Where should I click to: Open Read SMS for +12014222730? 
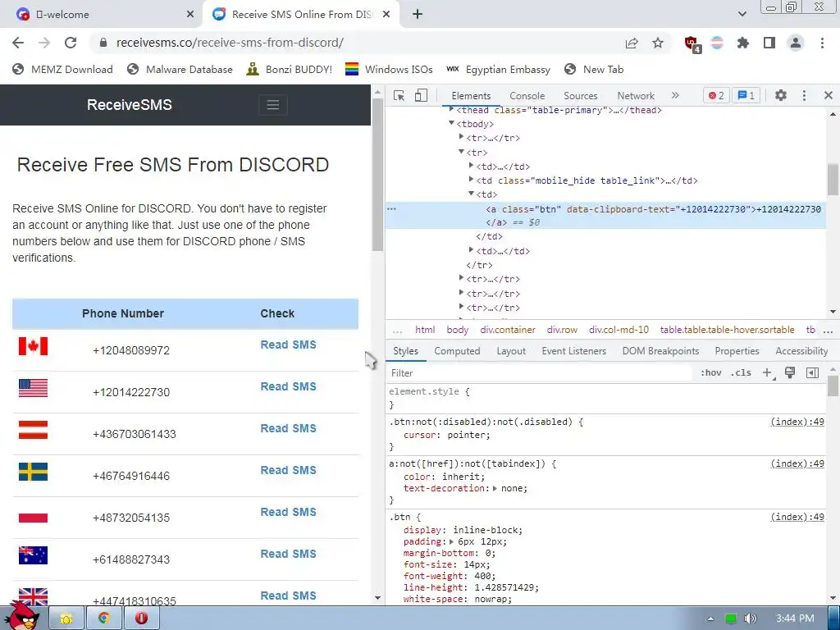(x=288, y=387)
